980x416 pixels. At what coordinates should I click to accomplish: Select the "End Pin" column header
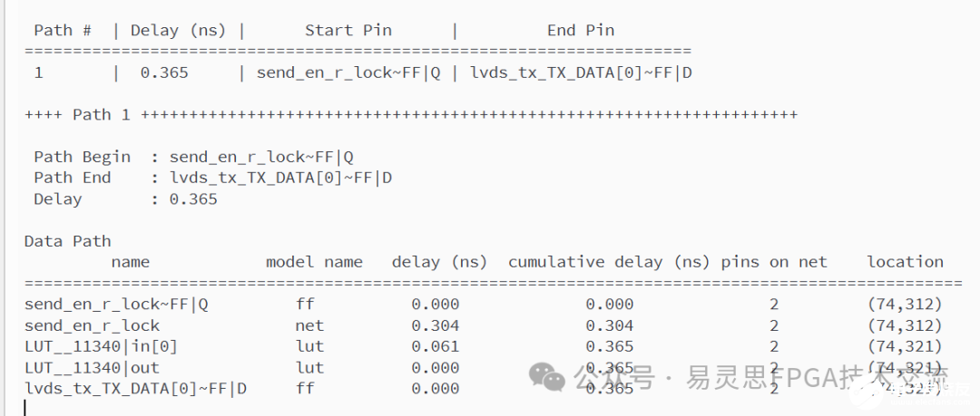[580, 30]
